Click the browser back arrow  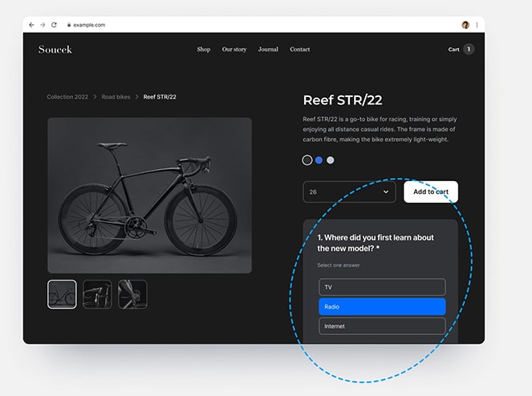(x=32, y=25)
